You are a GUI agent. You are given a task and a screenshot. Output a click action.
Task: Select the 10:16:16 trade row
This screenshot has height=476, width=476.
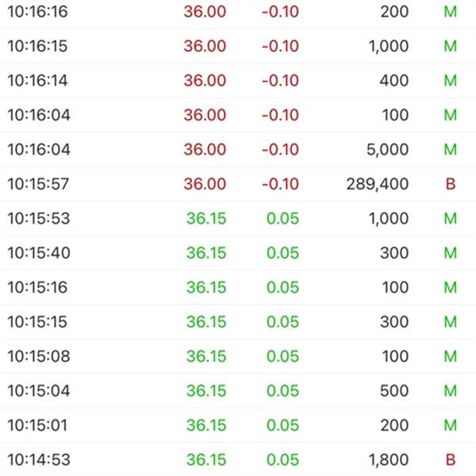coord(238,12)
